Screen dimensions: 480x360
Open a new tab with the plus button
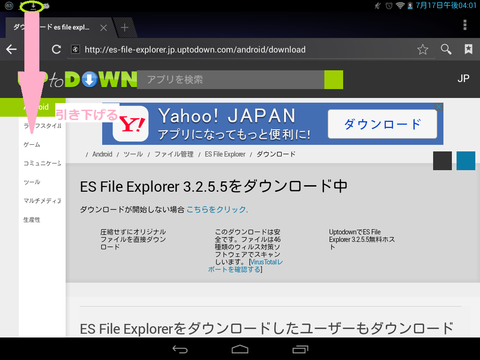pos(124,27)
